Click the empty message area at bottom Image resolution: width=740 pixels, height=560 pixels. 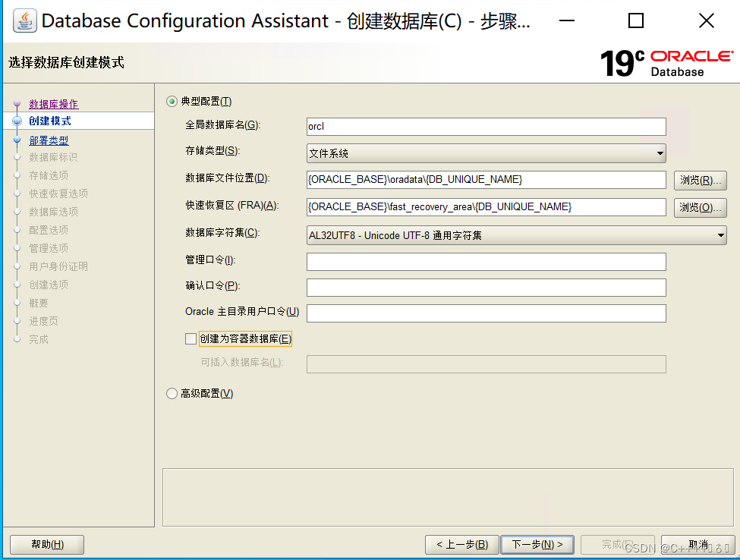coord(448,497)
